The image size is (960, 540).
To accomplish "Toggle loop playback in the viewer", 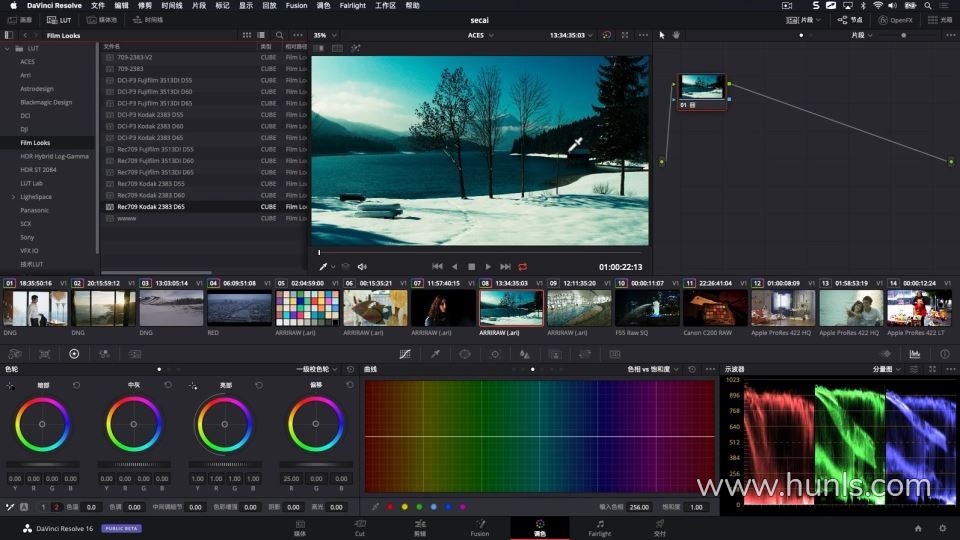I will pyautogui.click(x=522, y=267).
